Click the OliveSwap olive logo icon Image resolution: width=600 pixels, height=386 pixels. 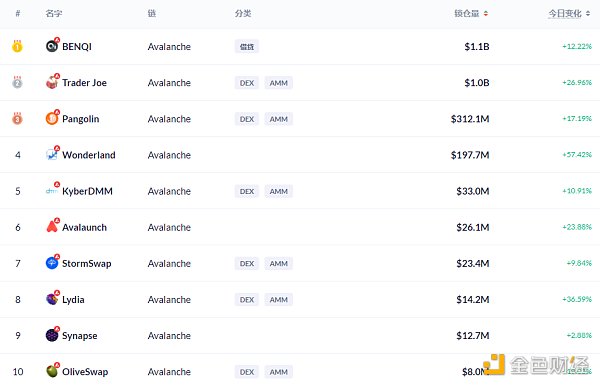pos(52,371)
